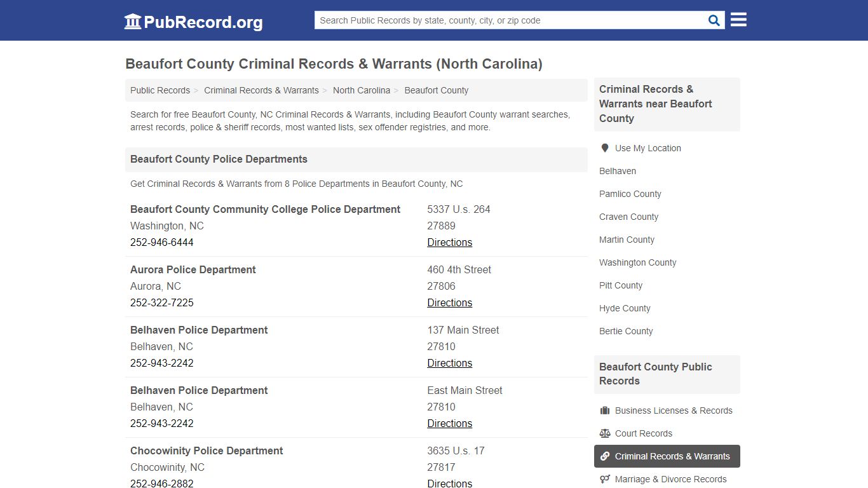Click address 3635 U.s. 17
Viewport: 868px width, 488px height.
(456, 451)
